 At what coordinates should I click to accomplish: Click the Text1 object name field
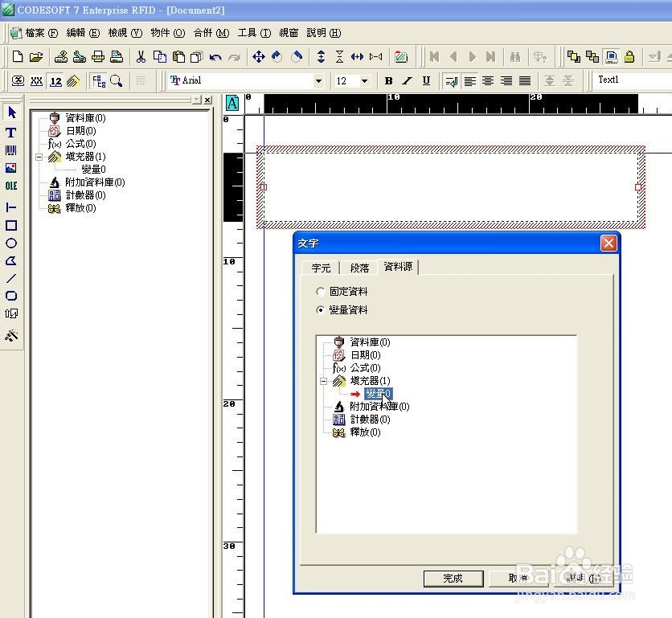point(632,80)
